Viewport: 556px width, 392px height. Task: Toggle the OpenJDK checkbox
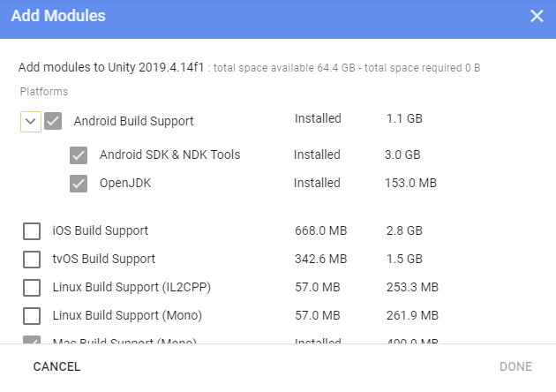(x=79, y=184)
